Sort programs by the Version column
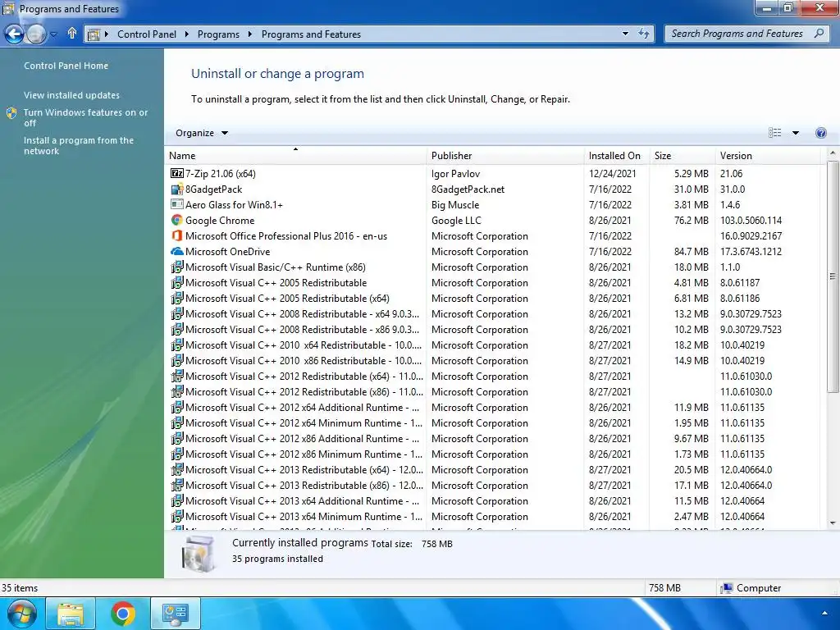Image resolution: width=840 pixels, height=630 pixels. pos(767,155)
